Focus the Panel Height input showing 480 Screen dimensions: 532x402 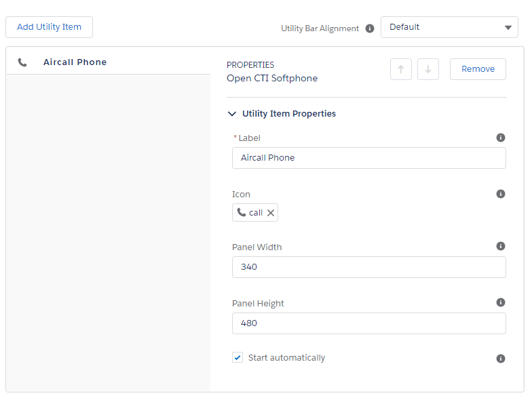click(368, 323)
